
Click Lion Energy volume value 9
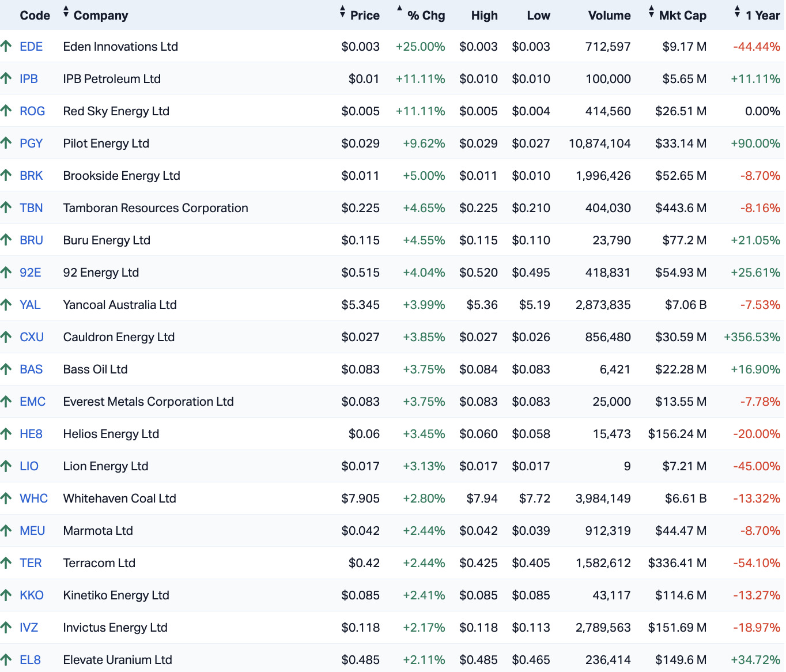point(628,466)
